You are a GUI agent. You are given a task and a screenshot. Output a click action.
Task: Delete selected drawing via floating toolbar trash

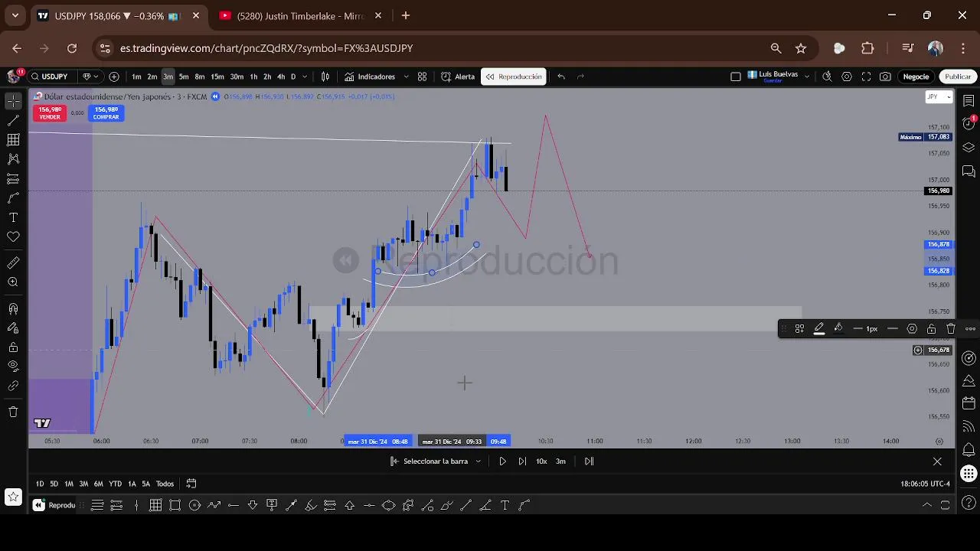951,329
